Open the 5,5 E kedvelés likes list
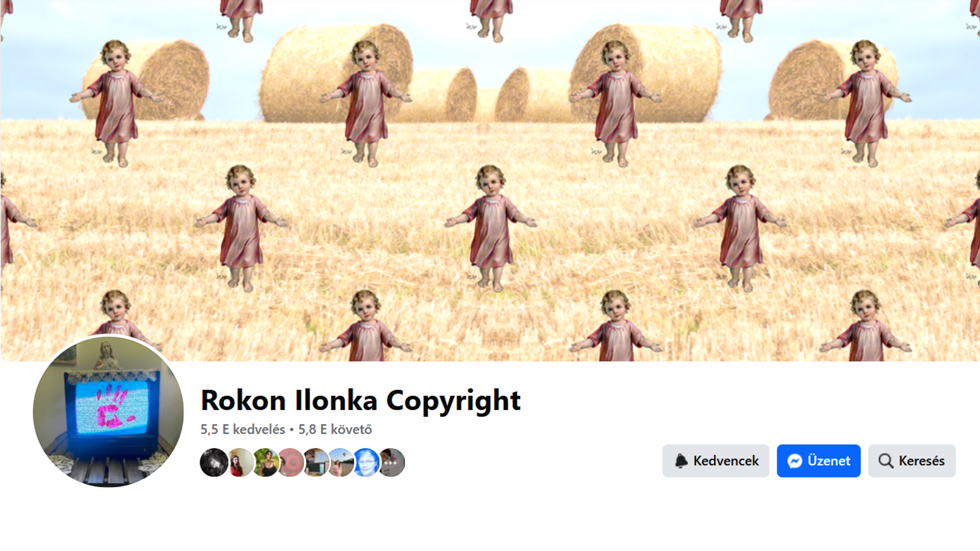Screen dimensions: 980x551 point(242,430)
